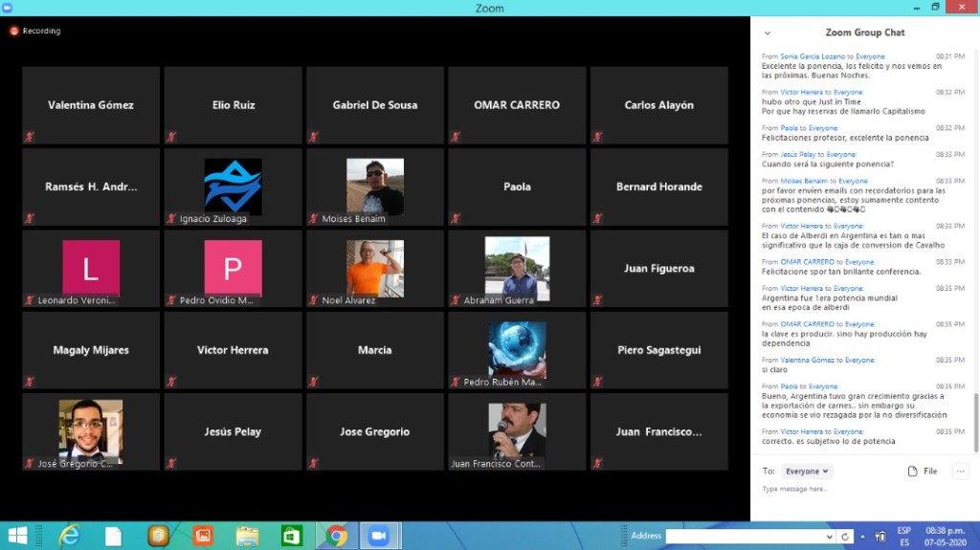Open the Windows Start menu
The image size is (980, 550).
18,536
